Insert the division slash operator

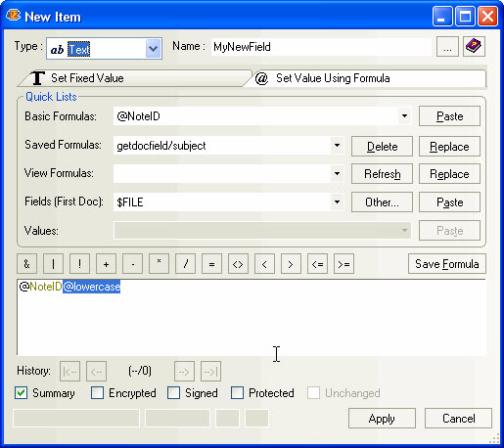185,264
